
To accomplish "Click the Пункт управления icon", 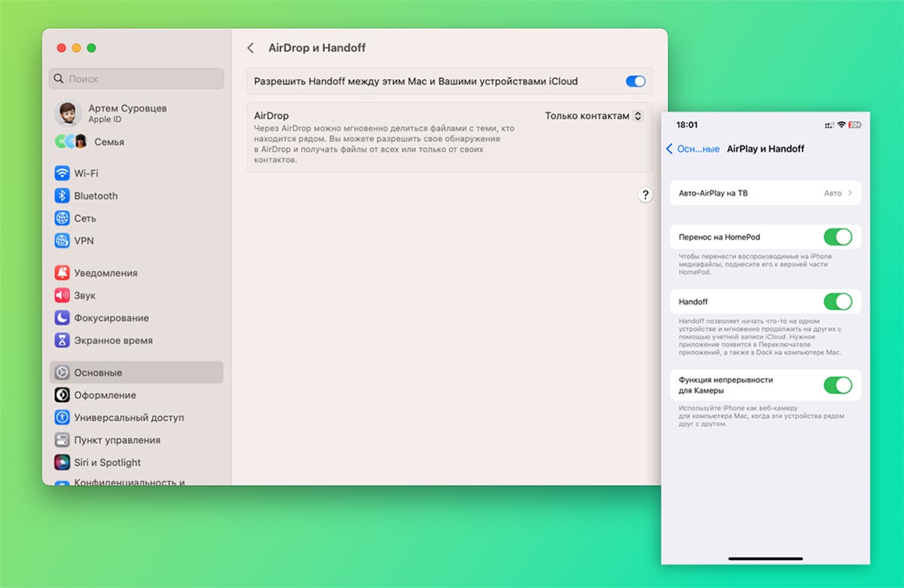I will point(62,440).
